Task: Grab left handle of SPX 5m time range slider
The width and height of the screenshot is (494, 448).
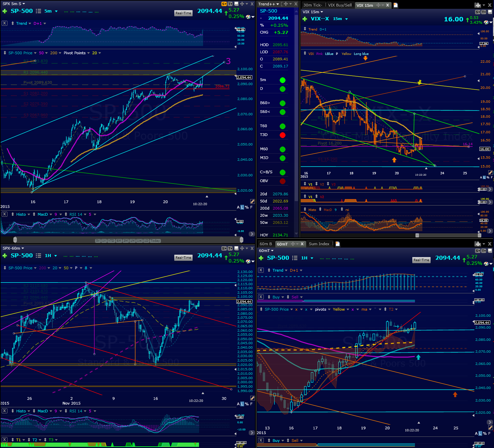Action: pyautogui.click(x=15, y=240)
